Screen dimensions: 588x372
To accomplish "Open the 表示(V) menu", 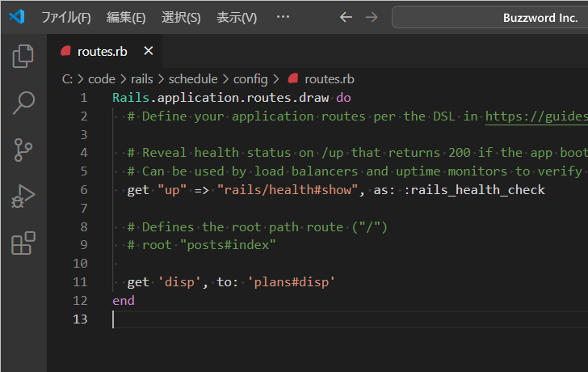I will 237,17.
